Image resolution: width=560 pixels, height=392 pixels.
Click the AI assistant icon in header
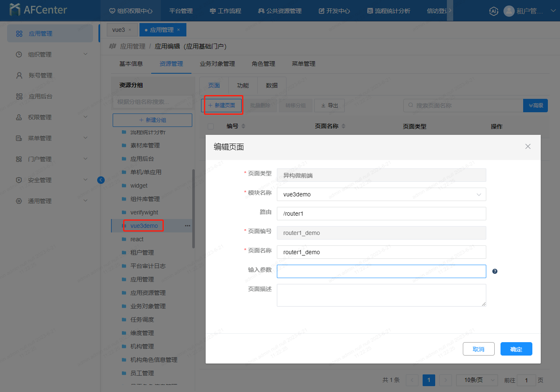tap(493, 11)
